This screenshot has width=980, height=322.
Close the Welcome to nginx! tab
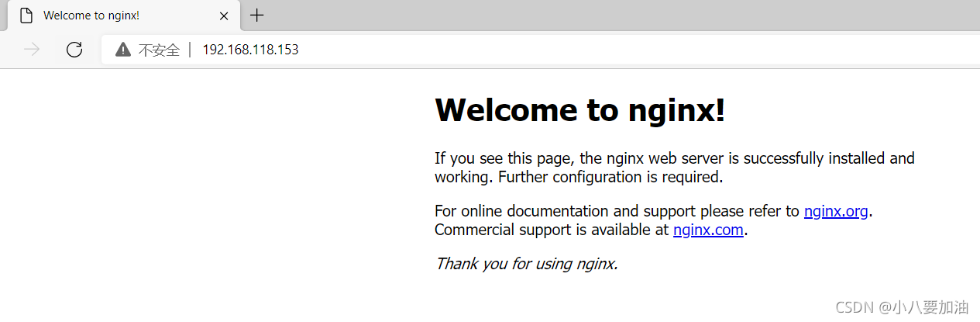click(x=225, y=16)
